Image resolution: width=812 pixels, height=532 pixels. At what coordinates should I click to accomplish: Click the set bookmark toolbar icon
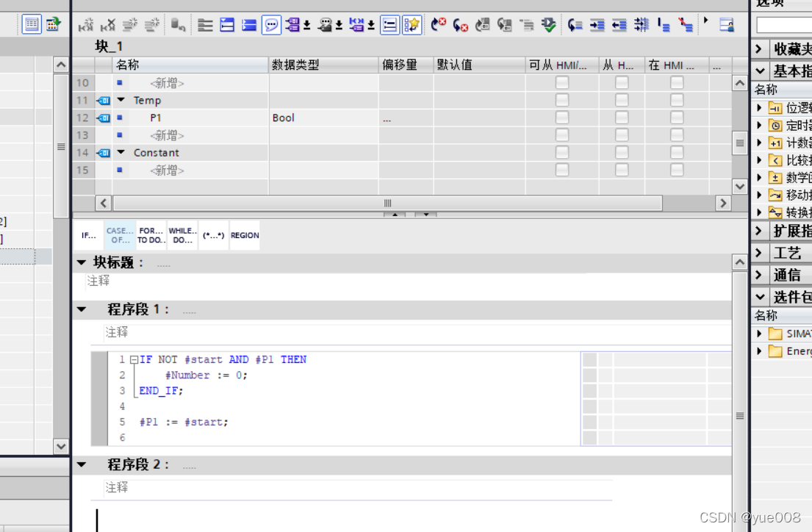(x=664, y=24)
